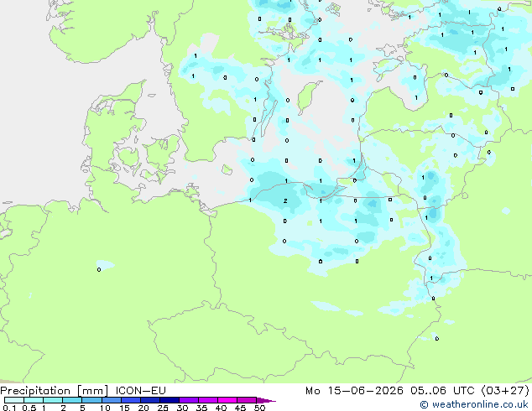
Task: Click the "2" precipitation value on the map
Action: click(x=285, y=201)
